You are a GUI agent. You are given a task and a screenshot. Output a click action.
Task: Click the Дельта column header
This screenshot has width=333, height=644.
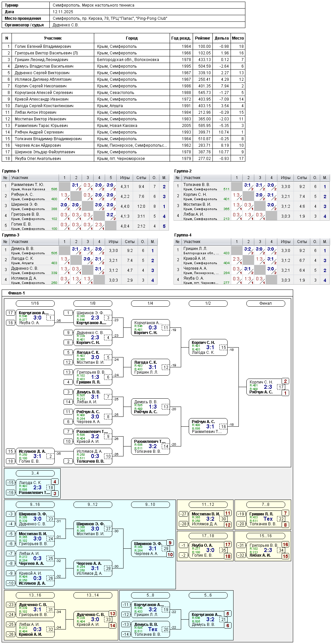click(x=222, y=38)
